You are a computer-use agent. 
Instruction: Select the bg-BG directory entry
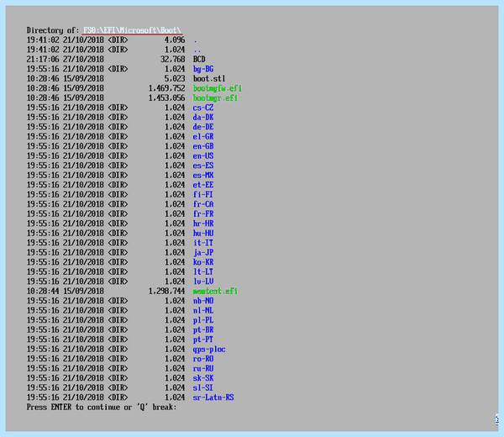click(x=203, y=69)
